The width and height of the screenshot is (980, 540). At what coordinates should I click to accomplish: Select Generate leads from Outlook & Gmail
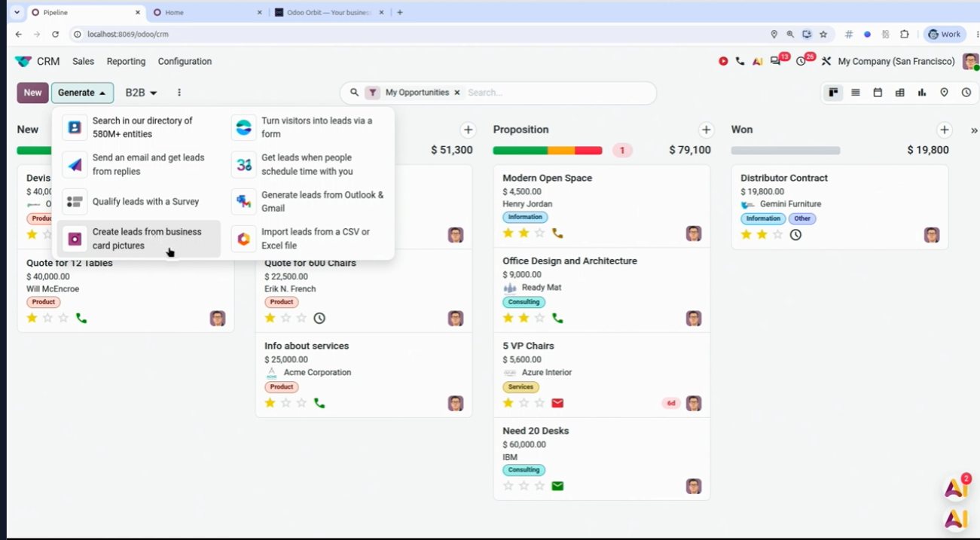pyautogui.click(x=308, y=202)
